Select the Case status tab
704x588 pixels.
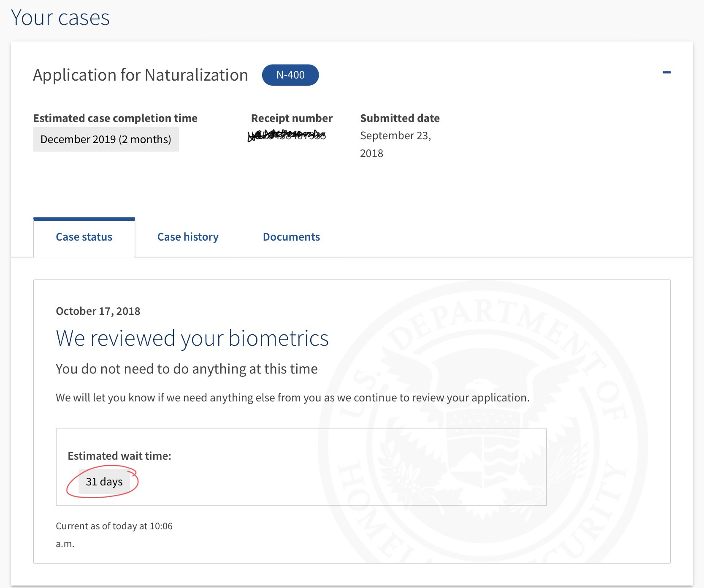click(84, 237)
